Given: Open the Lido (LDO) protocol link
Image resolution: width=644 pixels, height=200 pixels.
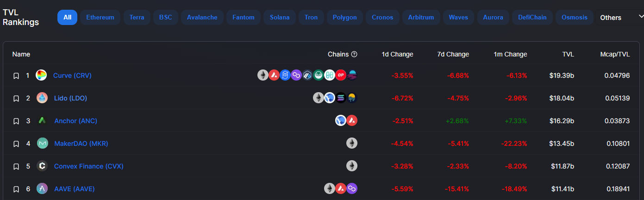Looking at the screenshot, I should coord(70,98).
